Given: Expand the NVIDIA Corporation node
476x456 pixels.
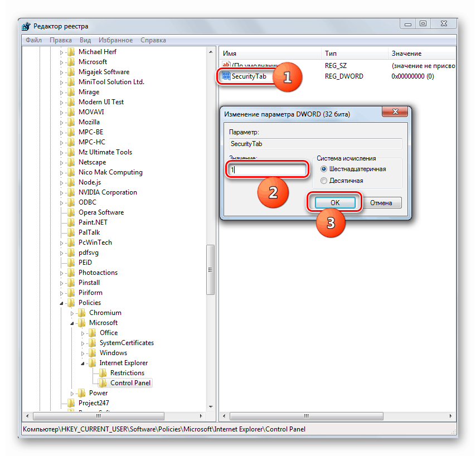Looking at the screenshot, I should (62, 193).
